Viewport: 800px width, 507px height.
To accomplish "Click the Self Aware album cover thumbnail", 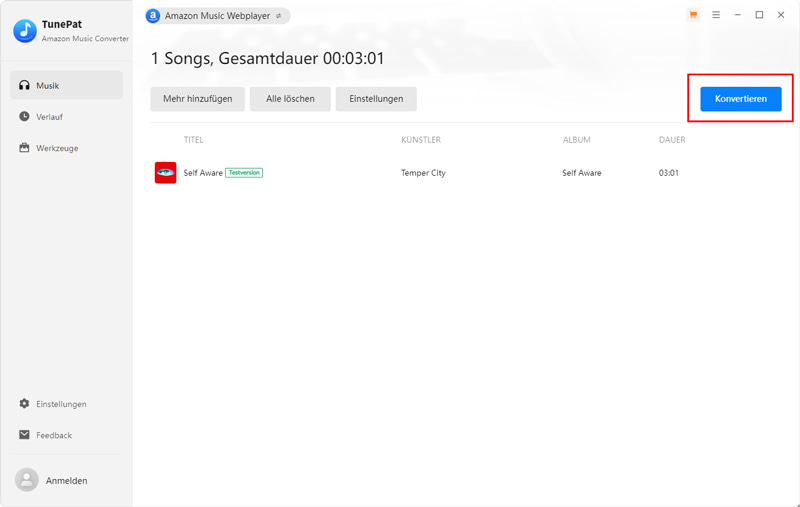I will pos(165,172).
